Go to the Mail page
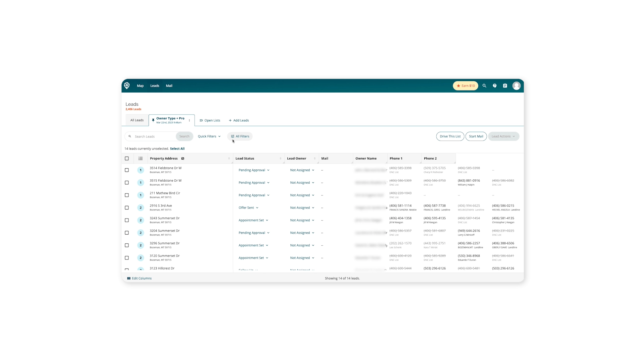Viewport: 644px width, 362px height. [169, 86]
